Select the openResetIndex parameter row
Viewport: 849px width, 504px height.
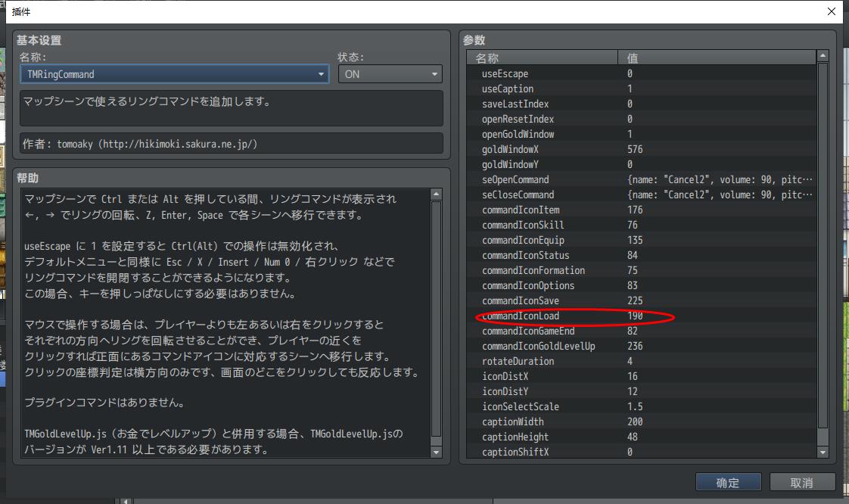(x=642, y=119)
